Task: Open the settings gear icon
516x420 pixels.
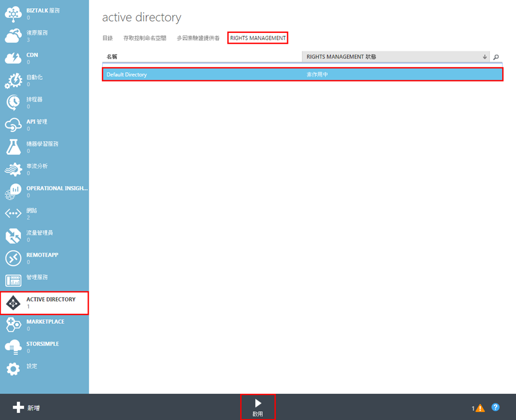Action: tap(13, 369)
